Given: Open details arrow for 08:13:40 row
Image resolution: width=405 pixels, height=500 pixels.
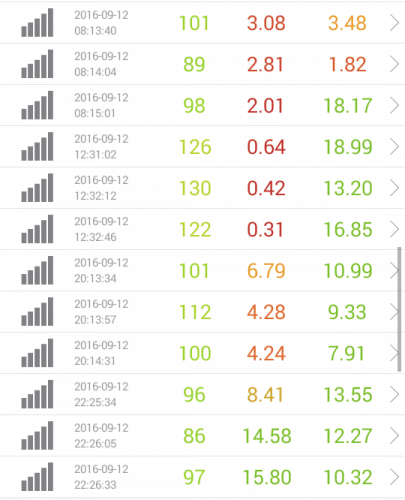Looking at the screenshot, I should [394, 23].
